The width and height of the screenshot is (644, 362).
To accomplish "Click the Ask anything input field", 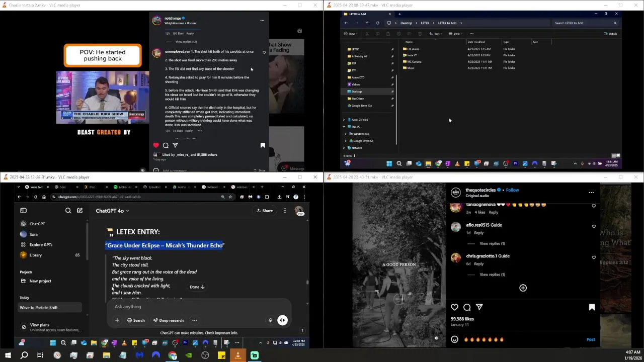I will [199, 307].
